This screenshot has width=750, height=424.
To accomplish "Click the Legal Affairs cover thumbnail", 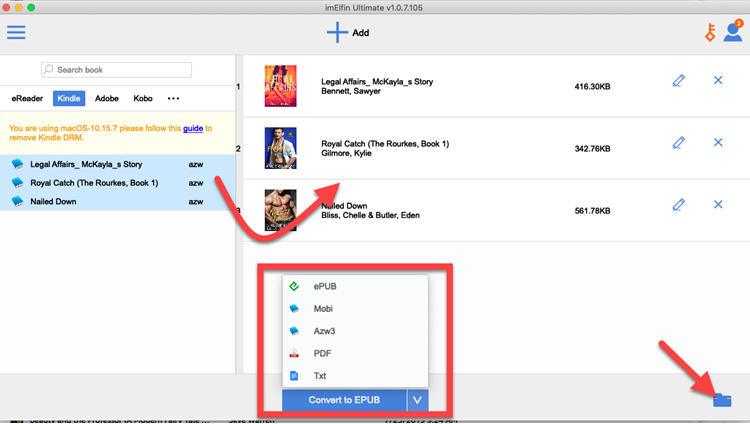I will tap(281, 86).
